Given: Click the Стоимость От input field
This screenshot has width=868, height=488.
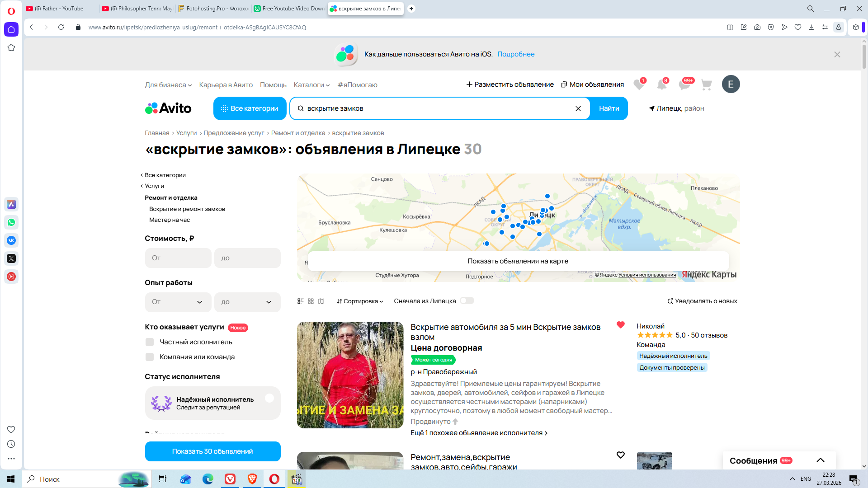Looking at the screenshot, I should (178, 258).
